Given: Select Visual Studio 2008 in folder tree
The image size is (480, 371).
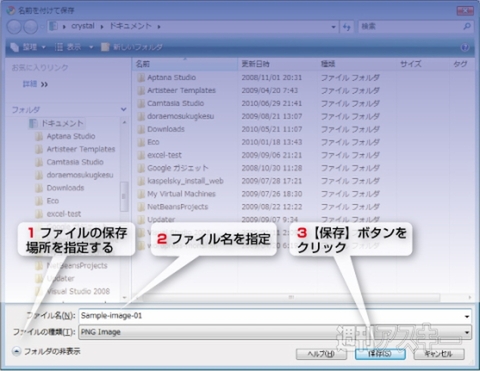Looking at the screenshot, I should point(78,291).
